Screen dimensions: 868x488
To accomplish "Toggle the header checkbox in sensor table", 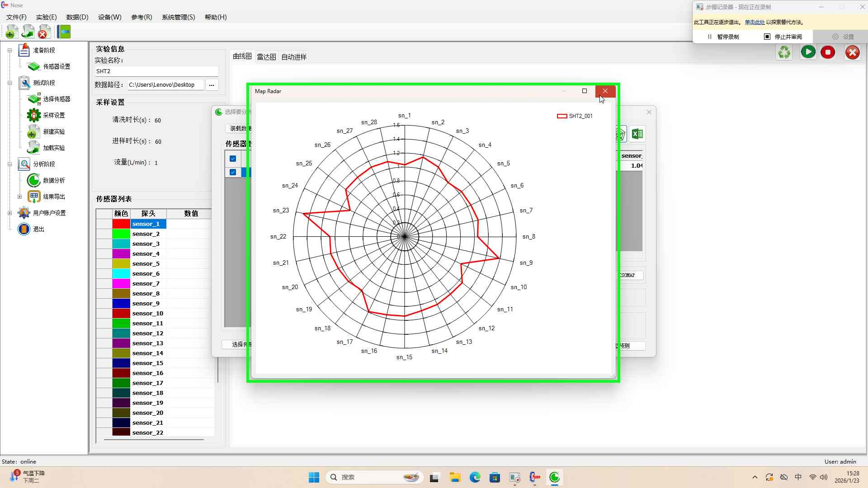I will point(233,159).
